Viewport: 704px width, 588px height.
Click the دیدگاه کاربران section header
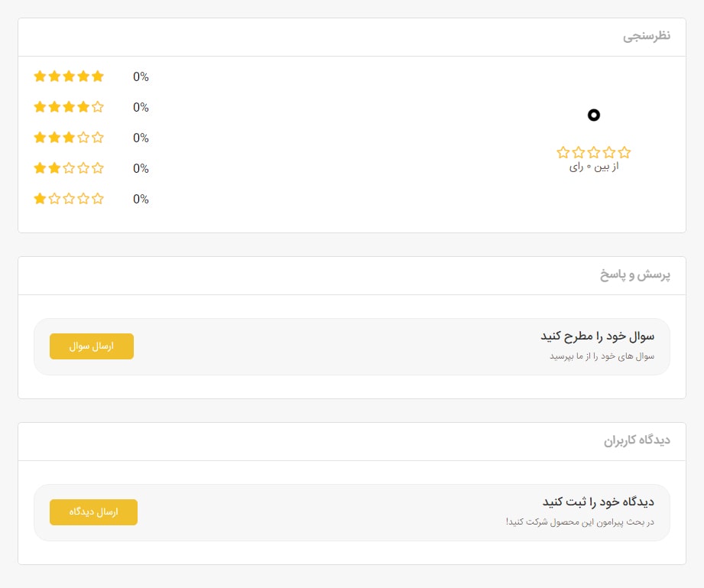click(x=637, y=440)
